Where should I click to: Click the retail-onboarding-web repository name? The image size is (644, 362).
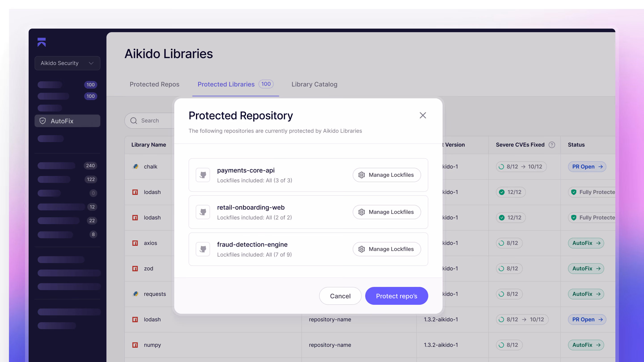pos(251,207)
